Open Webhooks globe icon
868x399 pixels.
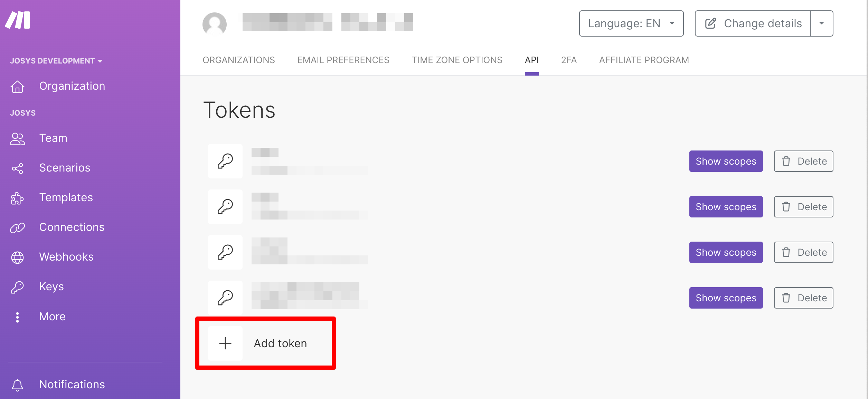17,257
